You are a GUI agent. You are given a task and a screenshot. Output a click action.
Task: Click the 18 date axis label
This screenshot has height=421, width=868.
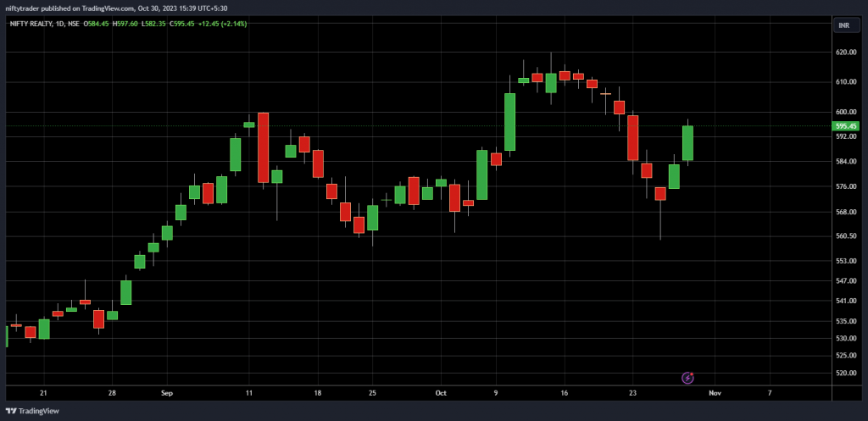coord(318,393)
